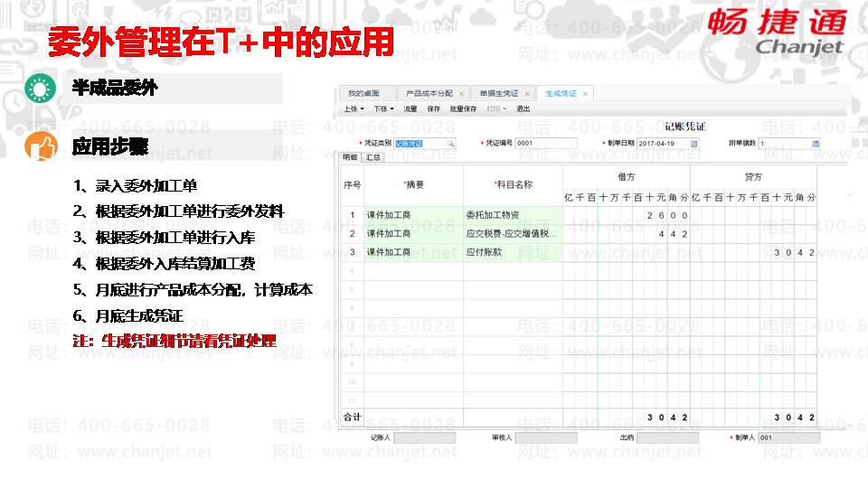This screenshot has height=488, width=868.
Task: Click the calculator icon beside 附单据数
Action: pos(816,144)
